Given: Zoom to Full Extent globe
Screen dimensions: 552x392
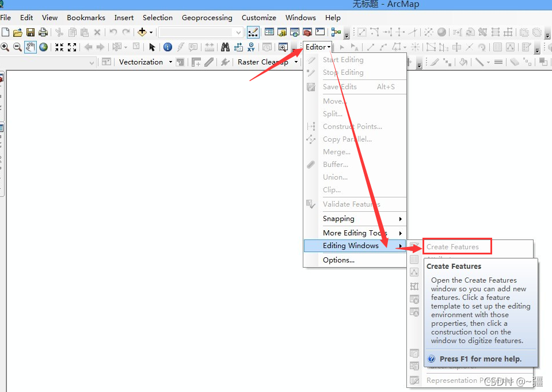Looking at the screenshot, I should [43, 47].
